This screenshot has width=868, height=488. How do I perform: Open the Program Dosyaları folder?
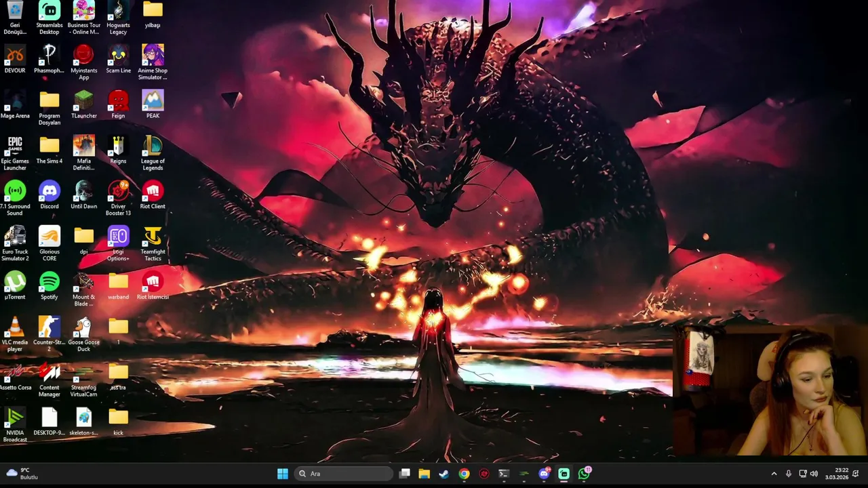pos(50,108)
